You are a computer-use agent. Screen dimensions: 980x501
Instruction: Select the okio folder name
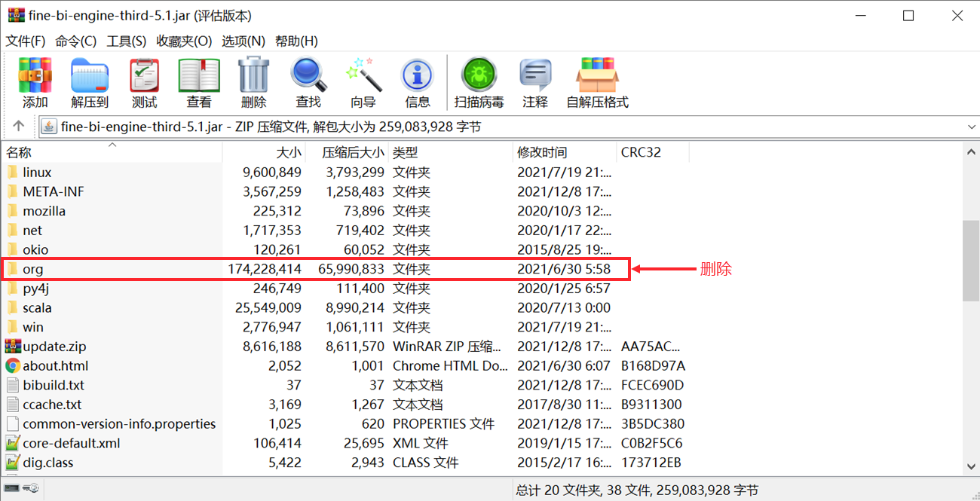(x=35, y=249)
